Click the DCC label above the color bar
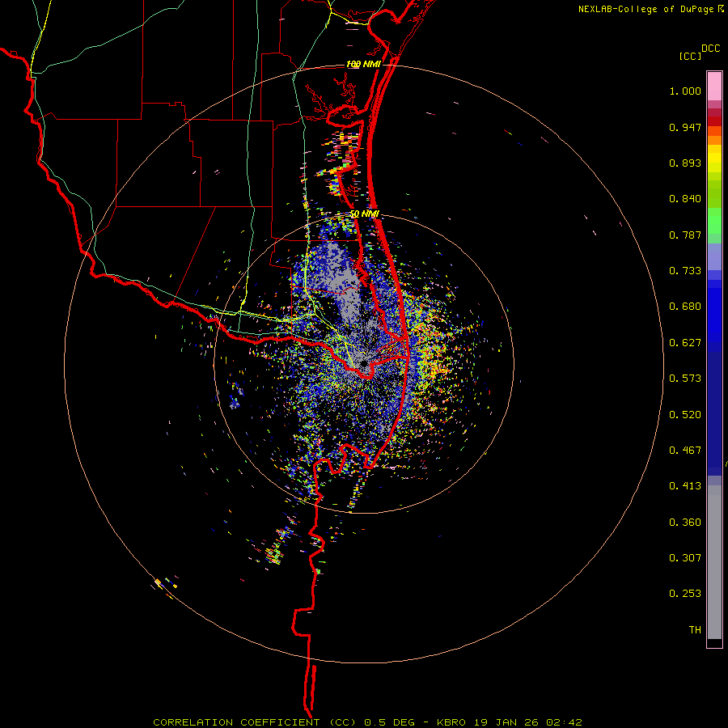The height and width of the screenshot is (728, 728). (x=711, y=49)
